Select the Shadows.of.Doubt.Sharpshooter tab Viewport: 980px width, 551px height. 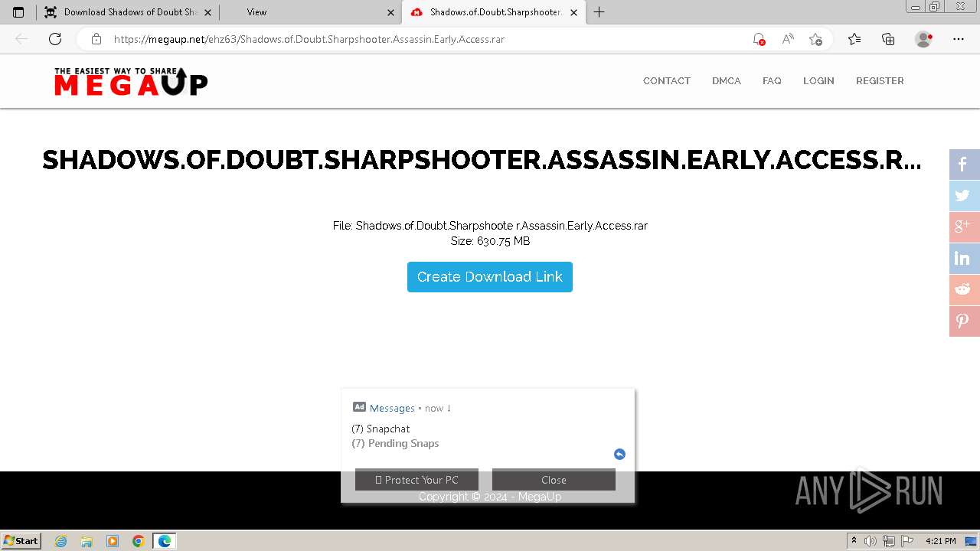493,12
